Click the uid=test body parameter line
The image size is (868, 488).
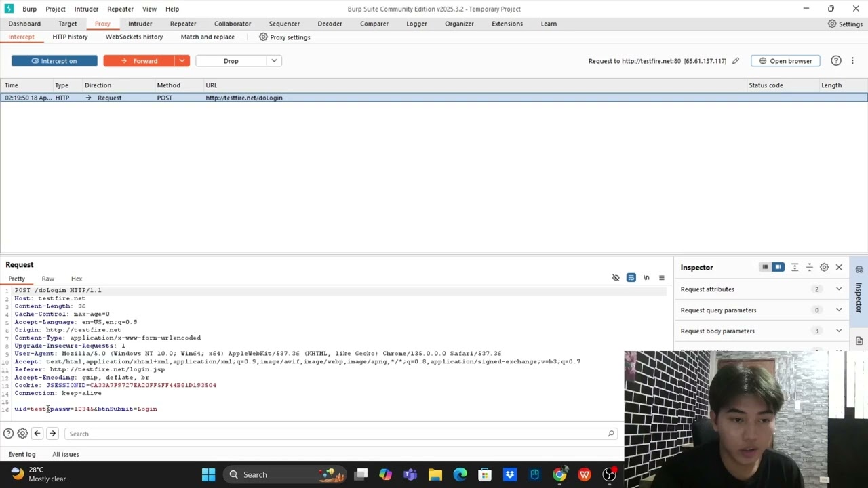coord(86,409)
